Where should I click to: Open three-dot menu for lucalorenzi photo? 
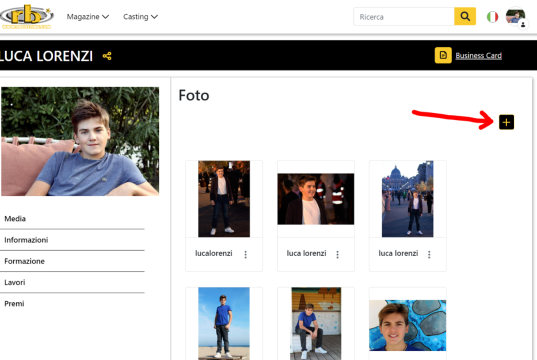(246, 254)
